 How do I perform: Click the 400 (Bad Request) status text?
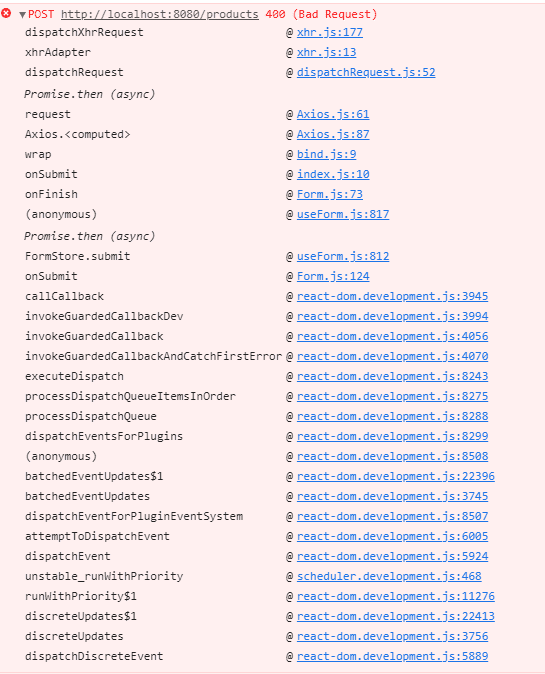(x=321, y=15)
